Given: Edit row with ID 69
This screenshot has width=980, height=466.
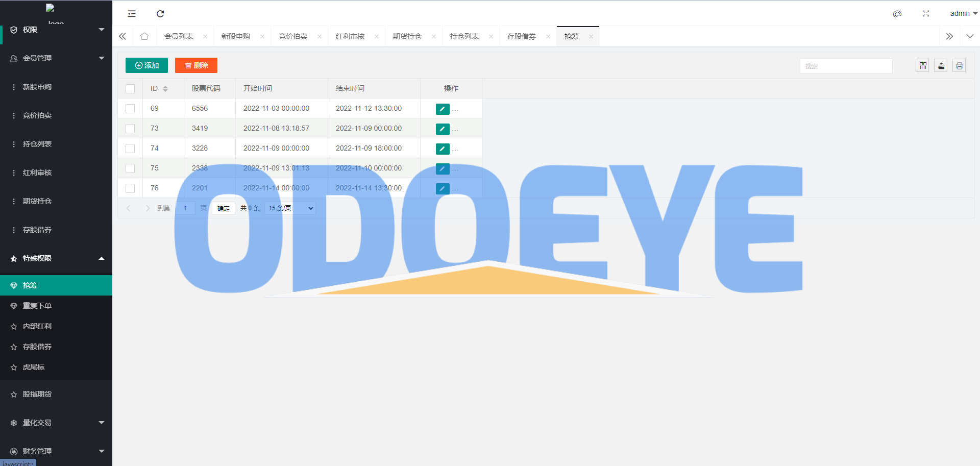Looking at the screenshot, I should [x=443, y=109].
